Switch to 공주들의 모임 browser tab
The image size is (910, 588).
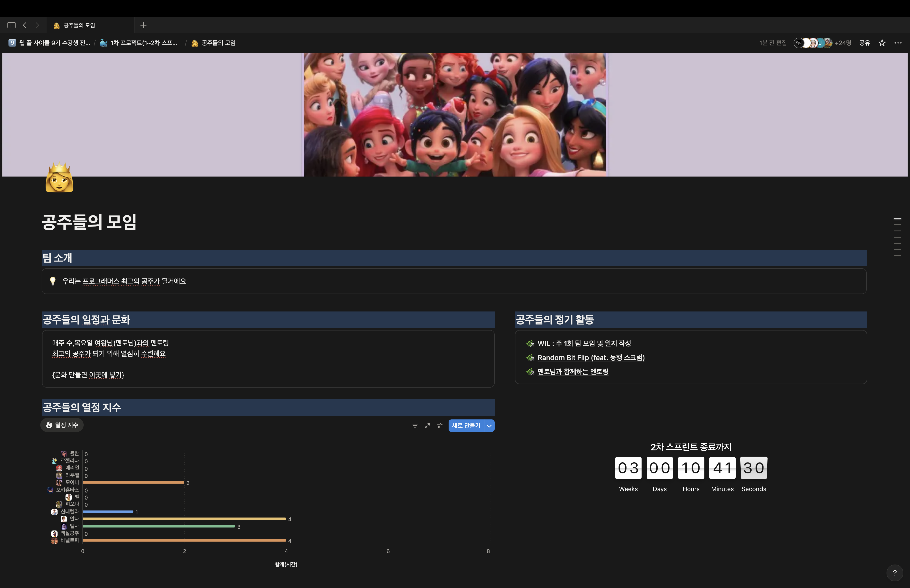coord(79,25)
